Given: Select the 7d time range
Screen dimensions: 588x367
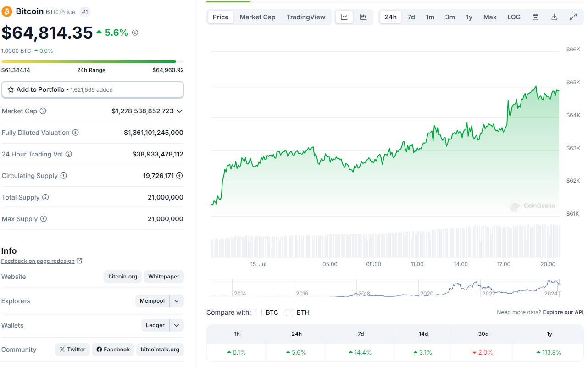Looking at the screenshot, I should point(411,17).
